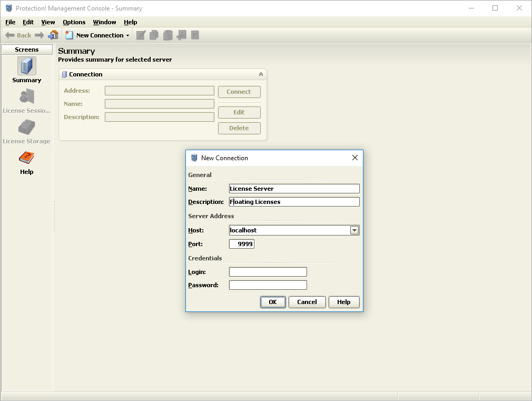Viewport: 532px width, 401px height.
Task: Click the Cancel button
Action: click(x=307, y=302)
